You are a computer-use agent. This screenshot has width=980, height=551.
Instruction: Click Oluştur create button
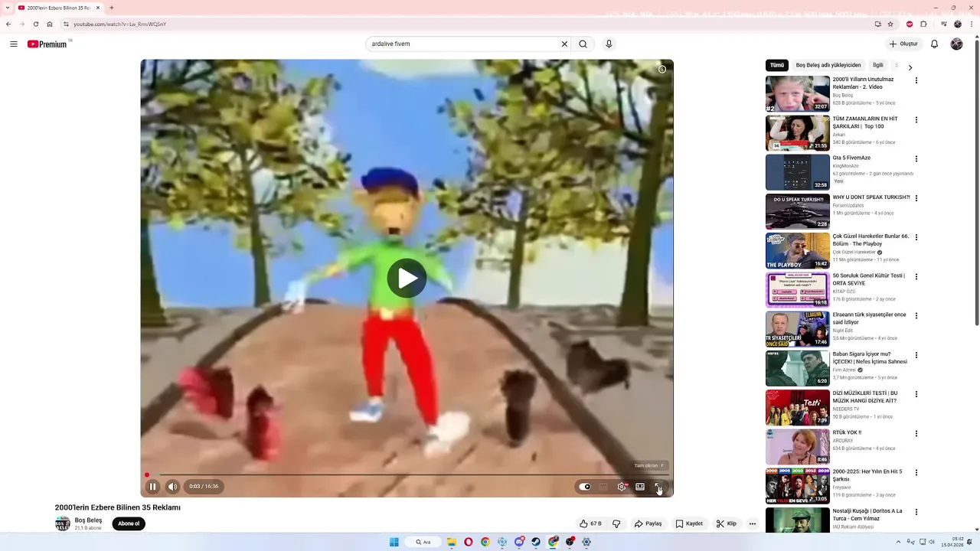(x=903, y=44)
